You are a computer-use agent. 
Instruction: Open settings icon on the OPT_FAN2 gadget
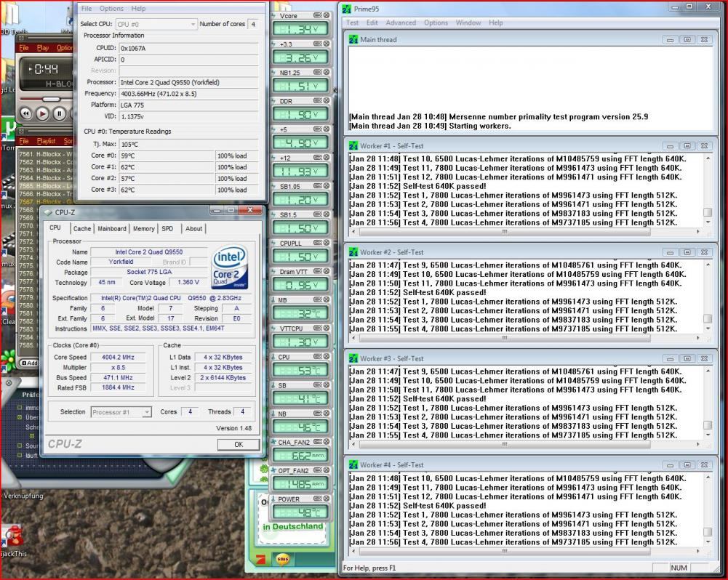318,470
